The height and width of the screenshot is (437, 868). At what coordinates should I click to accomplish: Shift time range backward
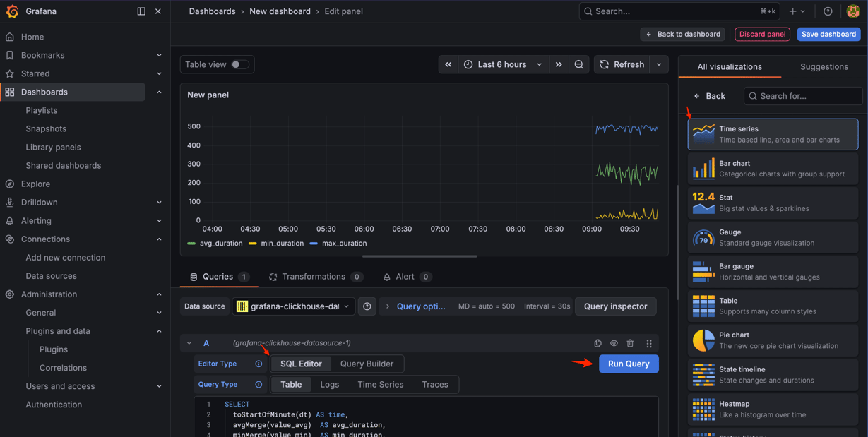pyautogui.click(x=448, y=64)
